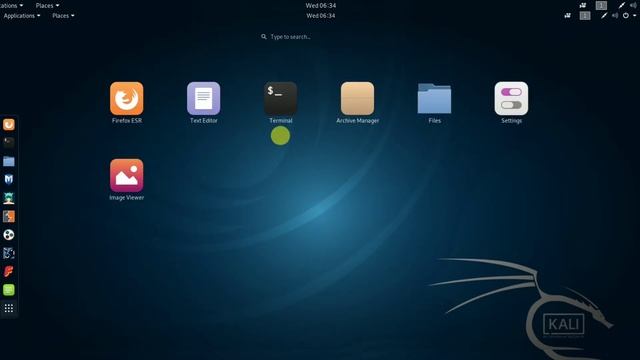Open the green notes dock icon

(9, 290)
